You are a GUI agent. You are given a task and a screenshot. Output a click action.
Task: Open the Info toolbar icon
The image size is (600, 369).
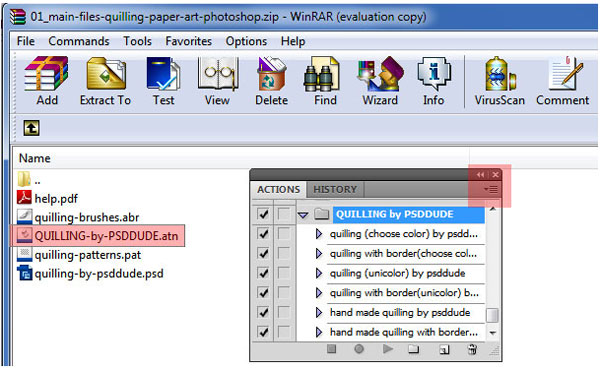(434, 74)
